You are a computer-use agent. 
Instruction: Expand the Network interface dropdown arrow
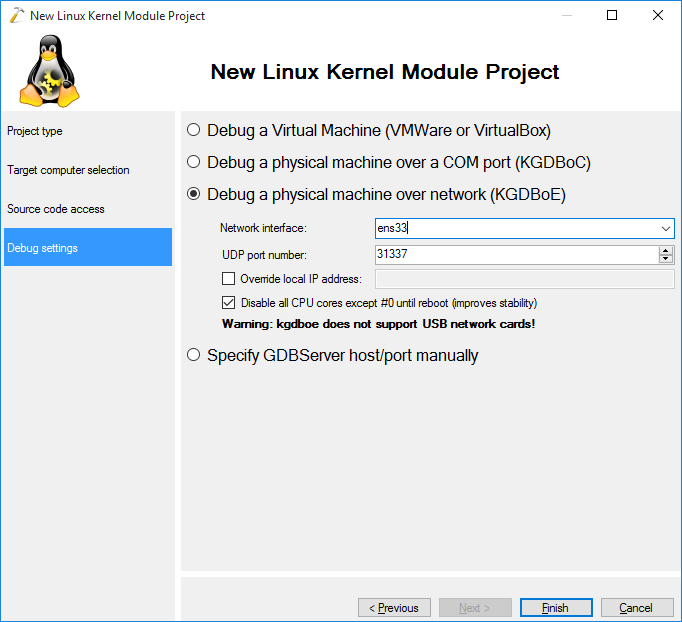point(665,228)
